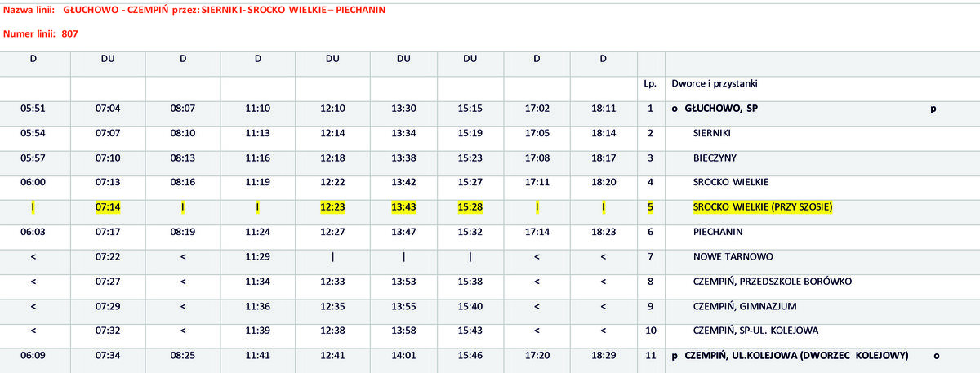980x373 pixels.
Task: Select the highlighted 07:14 time cell
Action: click(x=108, y=207)
